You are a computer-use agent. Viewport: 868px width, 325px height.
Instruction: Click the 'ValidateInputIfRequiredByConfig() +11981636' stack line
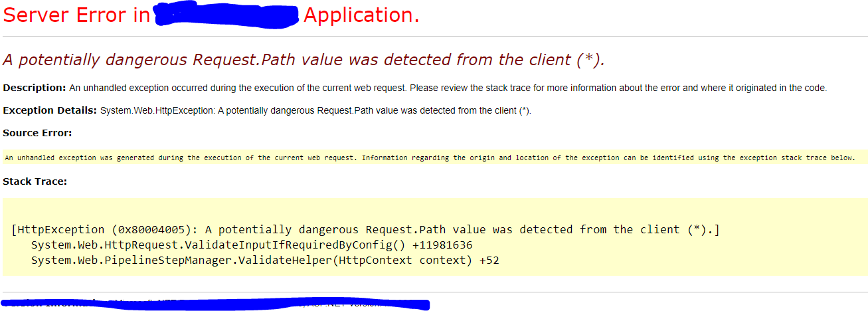[252, 245]
